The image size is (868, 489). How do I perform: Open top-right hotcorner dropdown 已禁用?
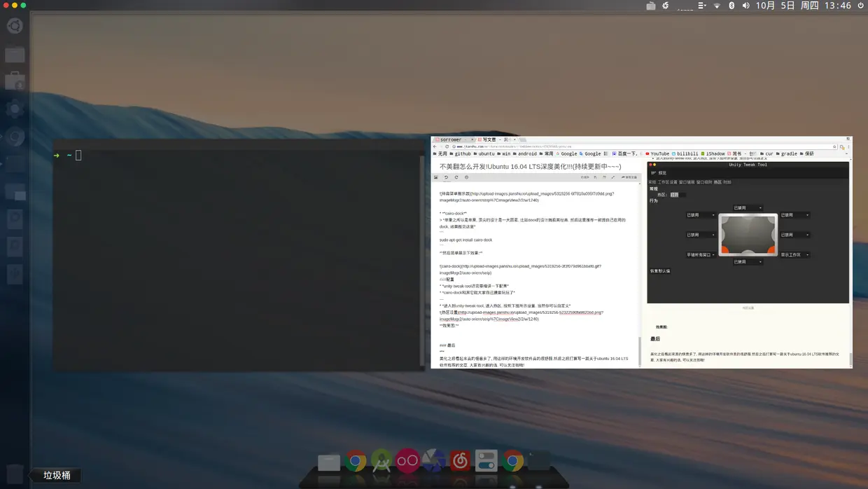click(x=795, y=215)
